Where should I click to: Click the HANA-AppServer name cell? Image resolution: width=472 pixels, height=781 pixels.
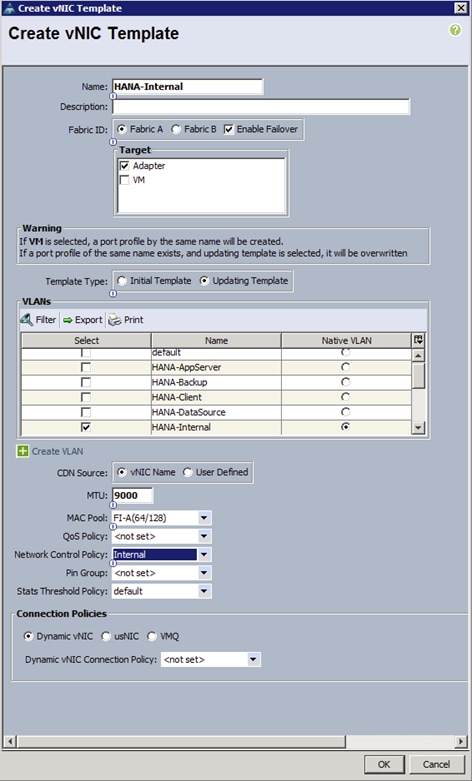pos(216,368)
